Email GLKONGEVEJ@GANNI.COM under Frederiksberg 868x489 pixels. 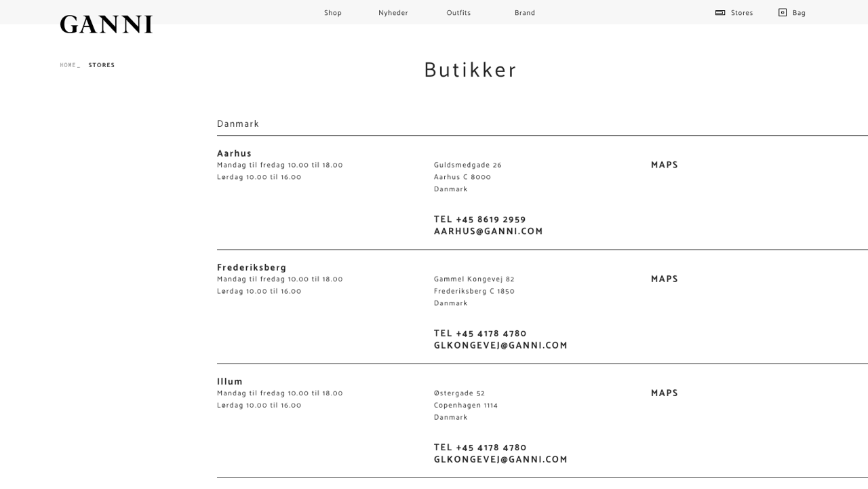point(500,345)
